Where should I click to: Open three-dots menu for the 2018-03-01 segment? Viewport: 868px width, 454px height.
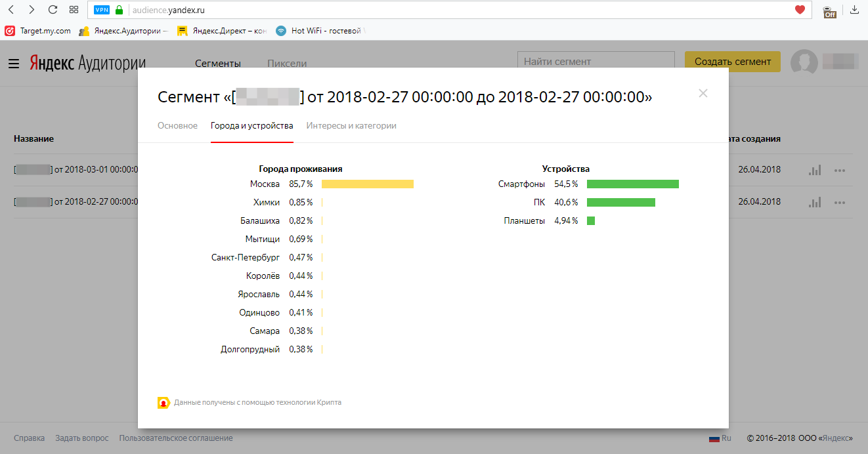(x=839, y=170)
